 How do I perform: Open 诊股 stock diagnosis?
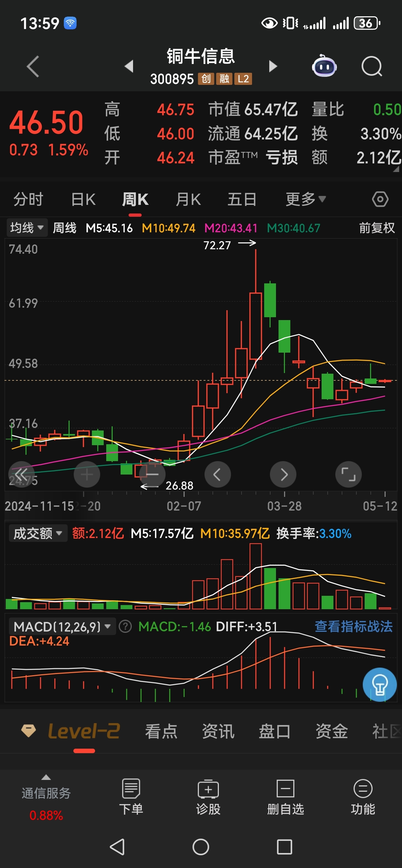(x=208, y=797)
